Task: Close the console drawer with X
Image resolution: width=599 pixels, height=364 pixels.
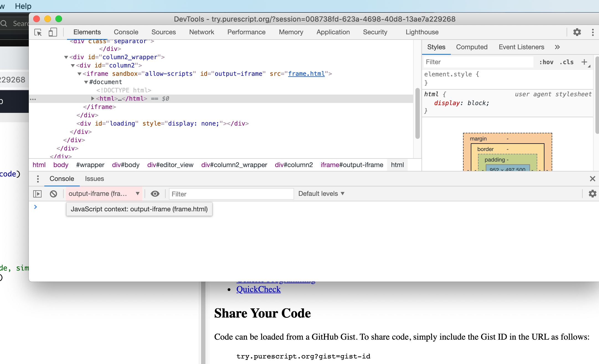Action: 592,179
